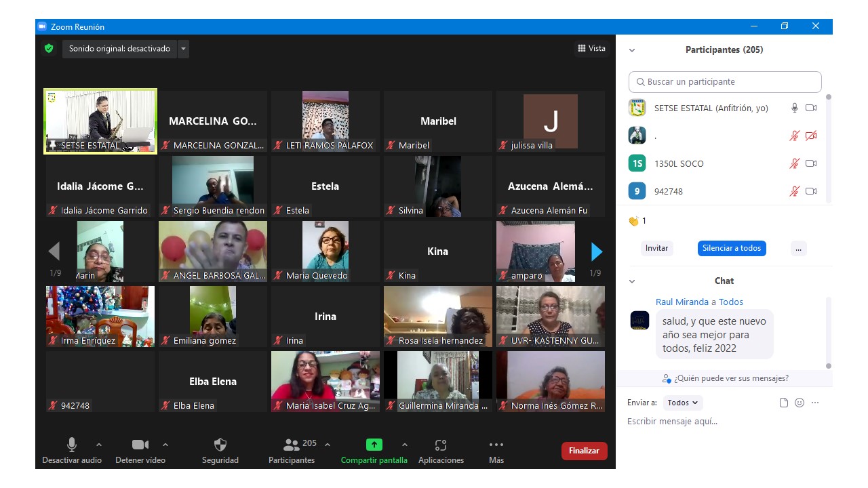Screen dimensions: 868x488
Task: Toggle 1350L SOCO camera icon in list
Action: coord(811,163)
